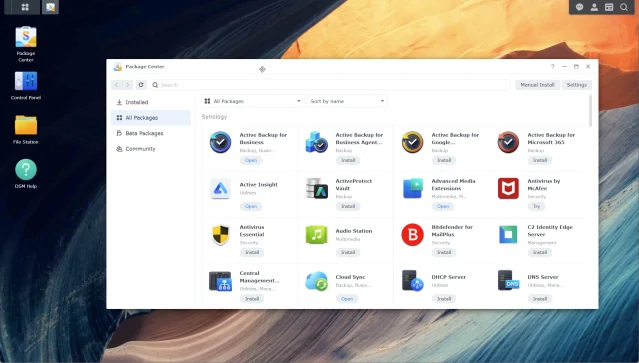The width and height of the screenshot is (639, 363).
Task: Install DNS Server
Action: tap(540, 299)
